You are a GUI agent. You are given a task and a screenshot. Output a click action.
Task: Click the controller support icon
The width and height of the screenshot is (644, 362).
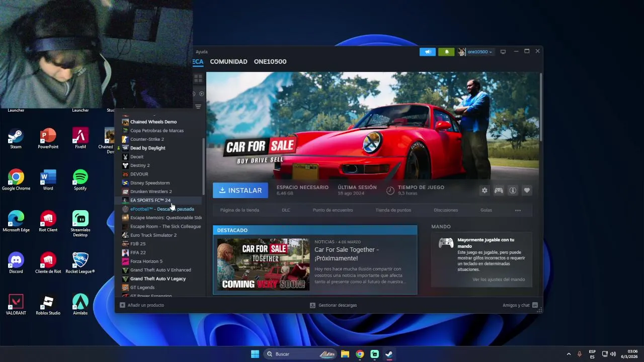499,191
